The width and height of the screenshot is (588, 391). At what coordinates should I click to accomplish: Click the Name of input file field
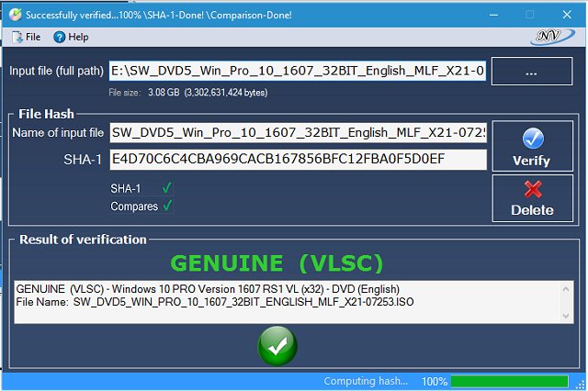point(298,132)
